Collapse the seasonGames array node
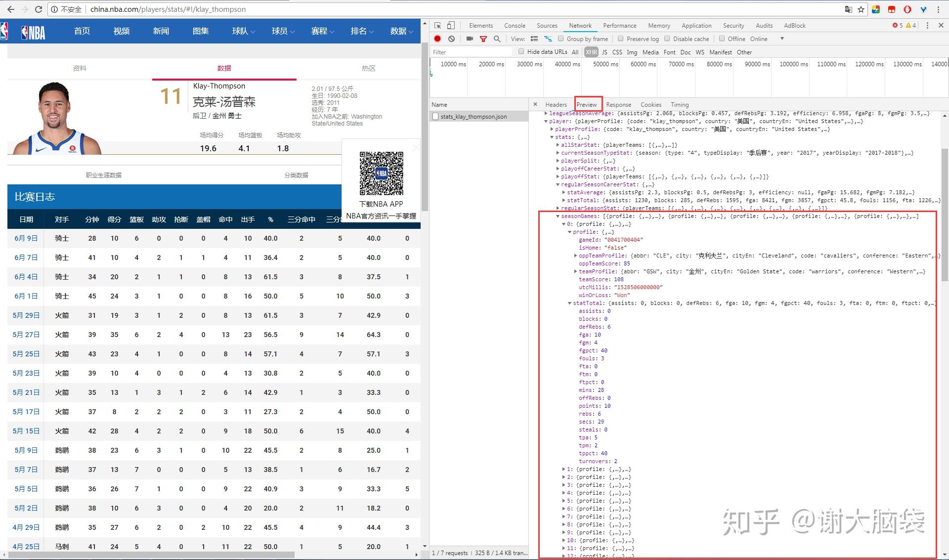This screenshot has height=560, width=949. [558, 216]
